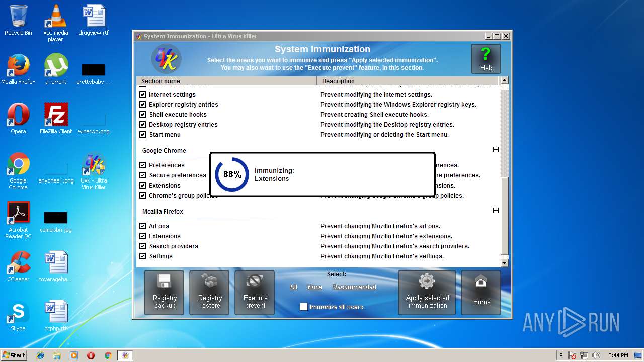Launch Opera desktop shortcut
This screenshot has height=362, width=644.
(x=18, y=119)
